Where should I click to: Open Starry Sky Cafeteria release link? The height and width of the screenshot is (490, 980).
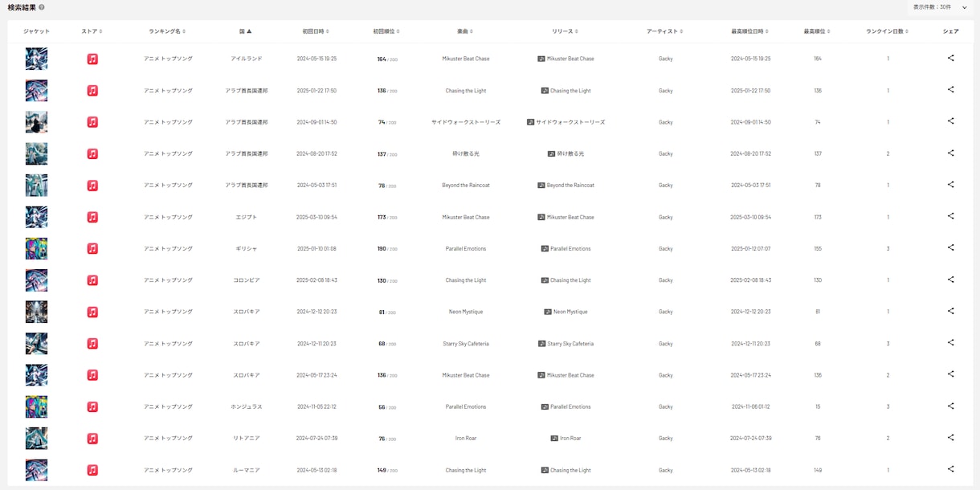[566, 343]
